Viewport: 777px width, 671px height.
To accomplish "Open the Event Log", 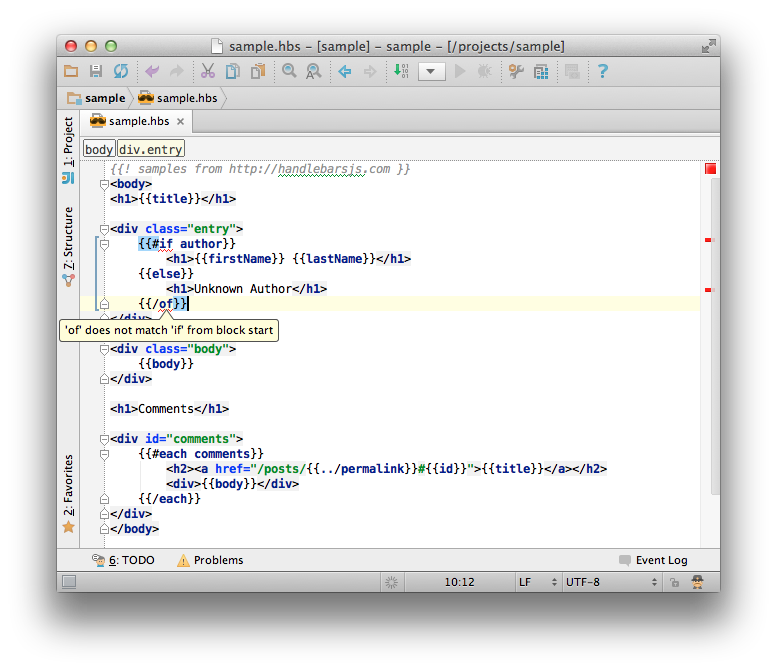I will click(653, 560).
